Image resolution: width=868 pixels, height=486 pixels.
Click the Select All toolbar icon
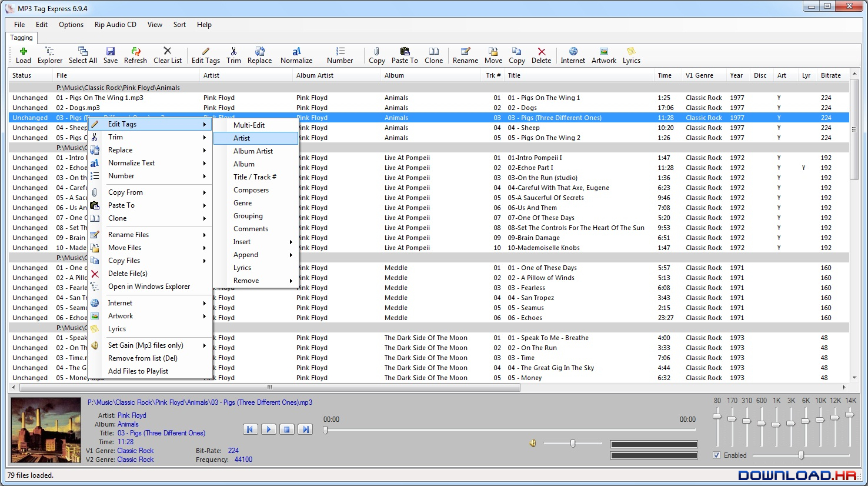tap(83, 55)
